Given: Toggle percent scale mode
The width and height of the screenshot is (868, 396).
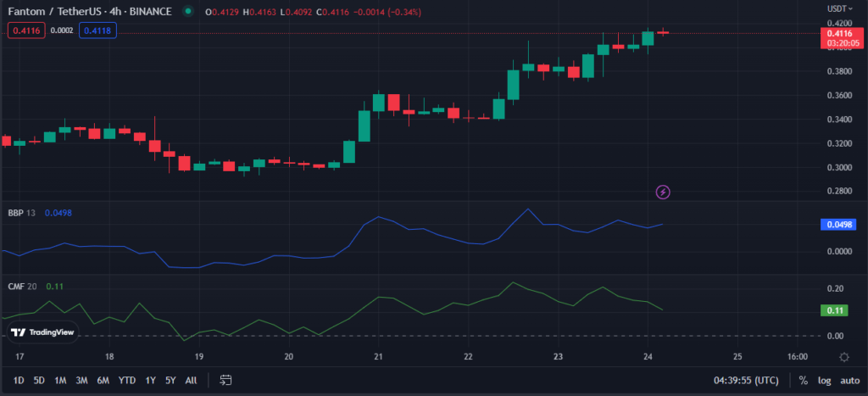Looking at the screenshot, I should click(803, 381).
